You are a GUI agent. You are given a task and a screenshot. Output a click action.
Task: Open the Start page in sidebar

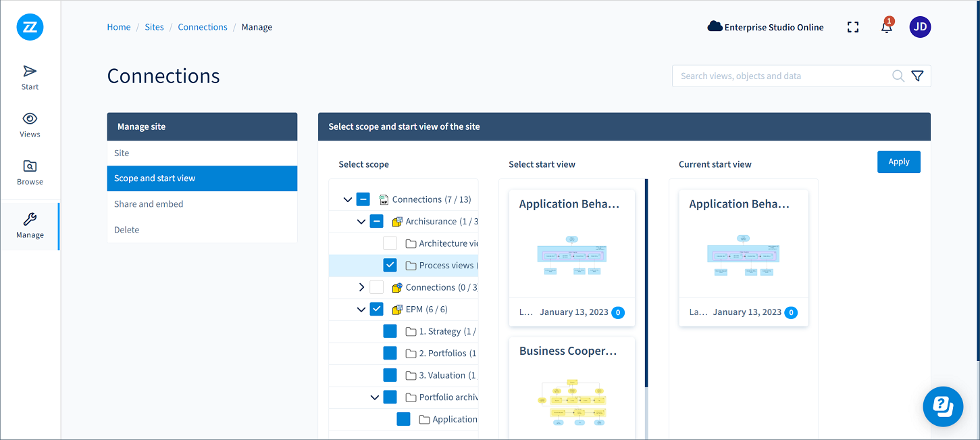30,77
